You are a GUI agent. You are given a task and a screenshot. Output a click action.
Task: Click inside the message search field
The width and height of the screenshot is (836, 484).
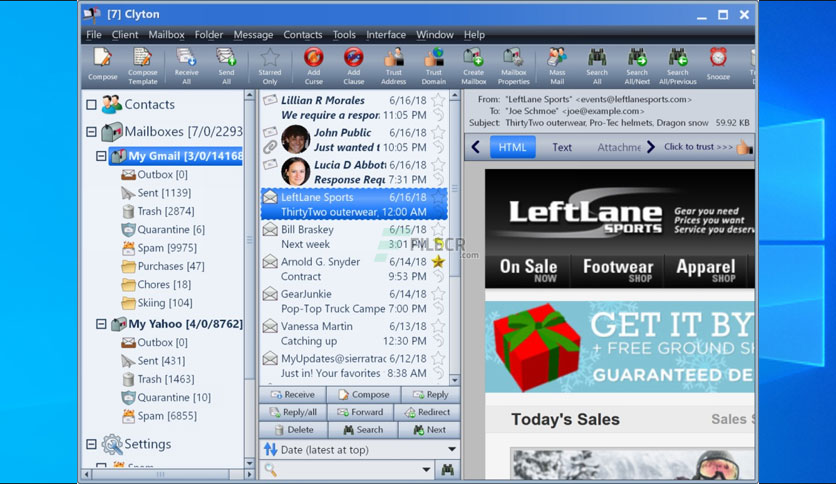point(347,470)
